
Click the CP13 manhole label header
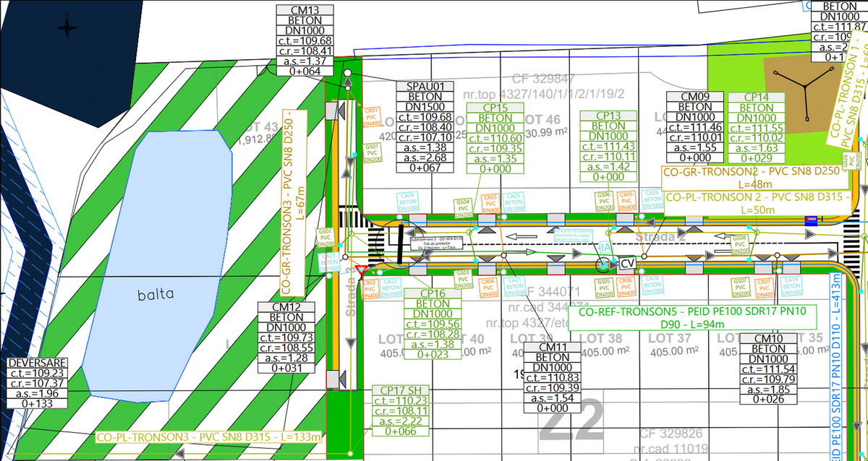[x=608, y=116]
